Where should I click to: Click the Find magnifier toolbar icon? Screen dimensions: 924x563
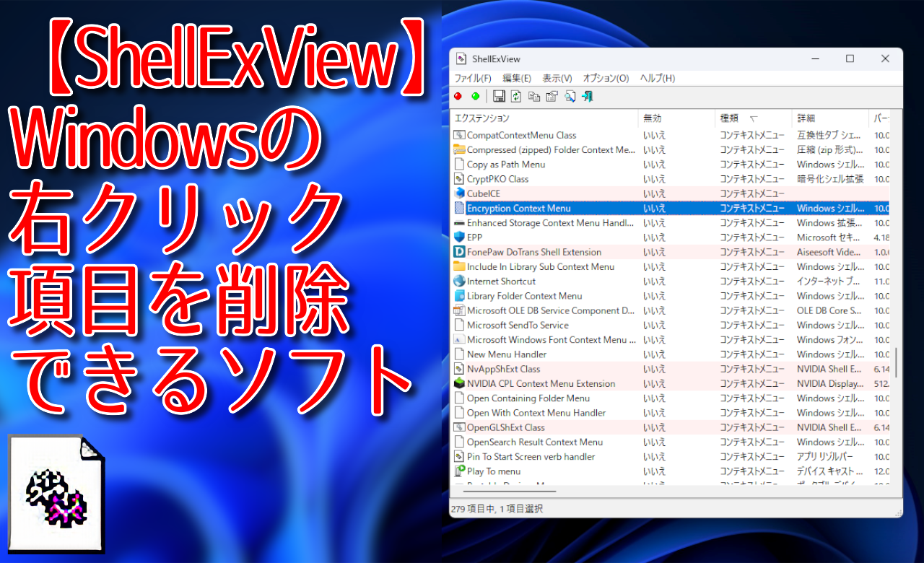click(570, 96)
